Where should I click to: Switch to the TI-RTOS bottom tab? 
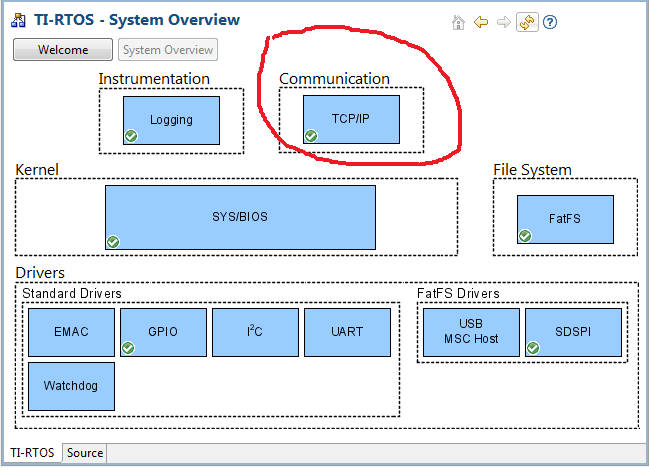pos(32,452)
